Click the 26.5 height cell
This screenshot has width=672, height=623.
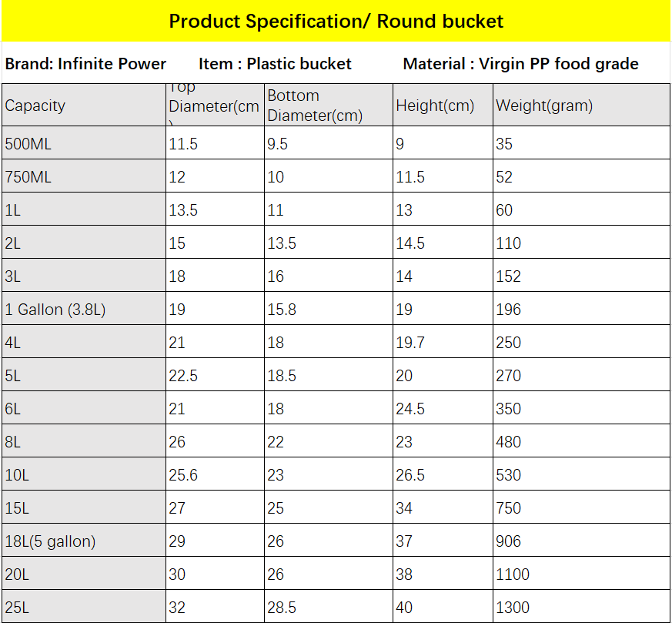443,474
